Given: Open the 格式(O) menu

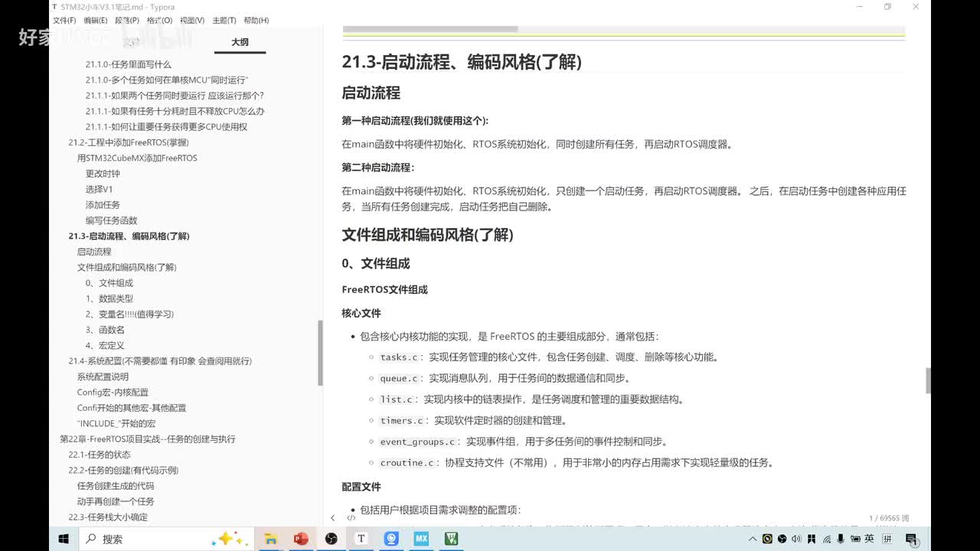Looking at the screenshot, I should point(159,21).
